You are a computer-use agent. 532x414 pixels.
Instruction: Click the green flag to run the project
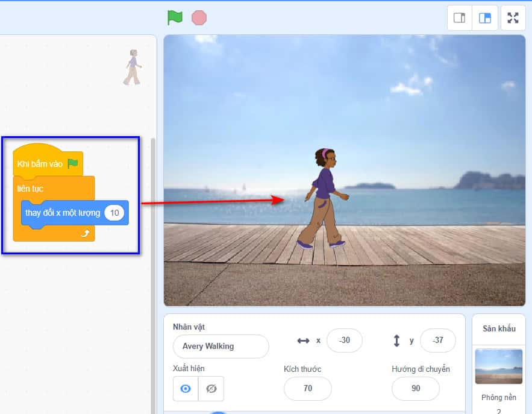point(175,17)
